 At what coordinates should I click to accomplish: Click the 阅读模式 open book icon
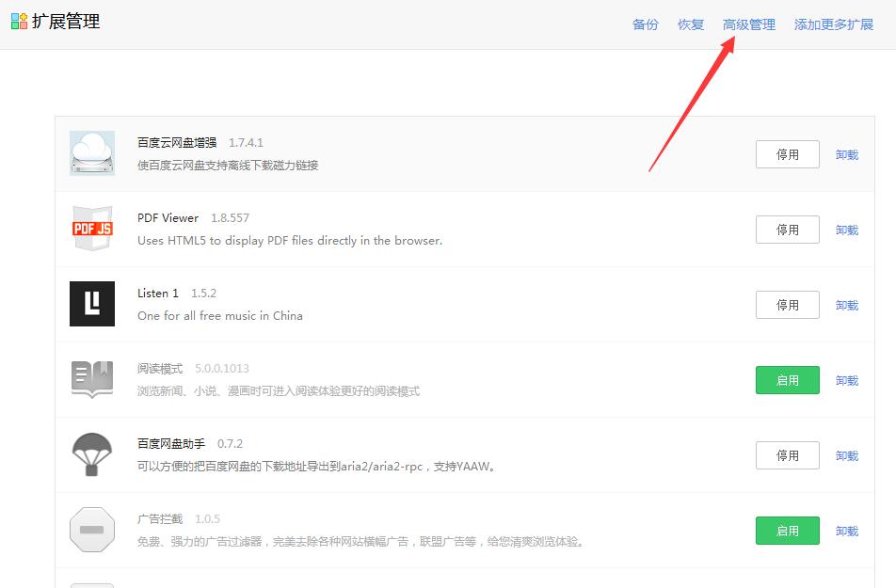(91, 379)
